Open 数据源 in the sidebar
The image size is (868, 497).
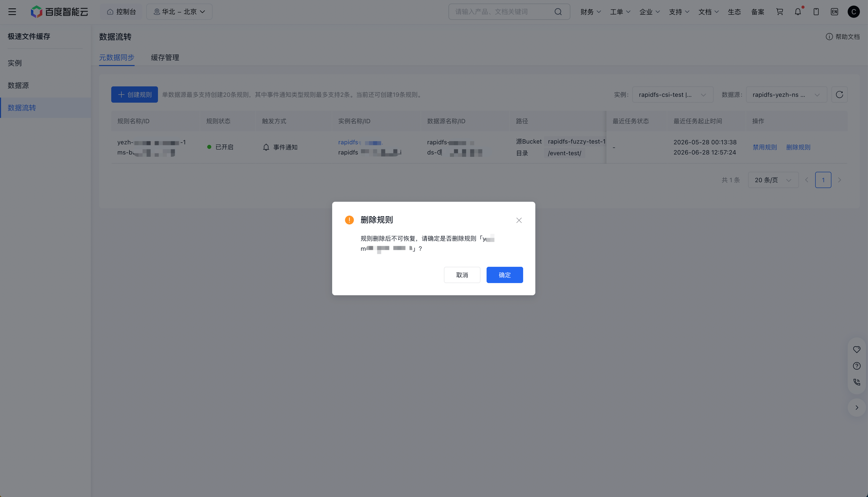click(46, 85)
